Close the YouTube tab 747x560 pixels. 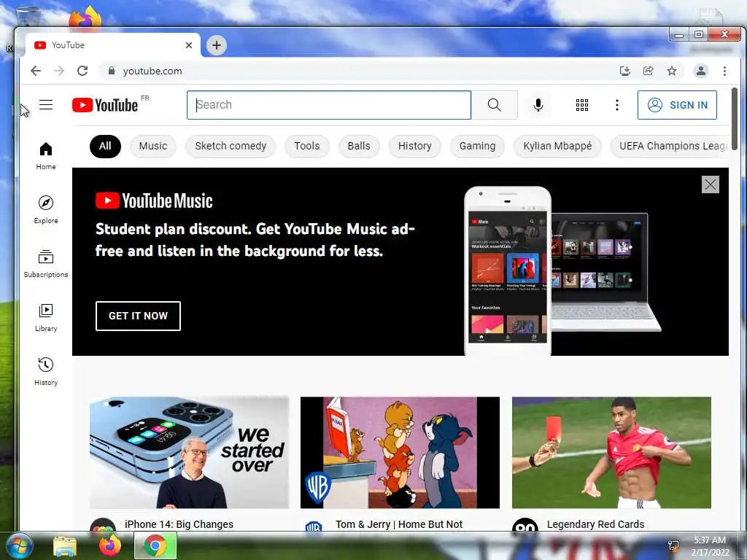(189, 45)
